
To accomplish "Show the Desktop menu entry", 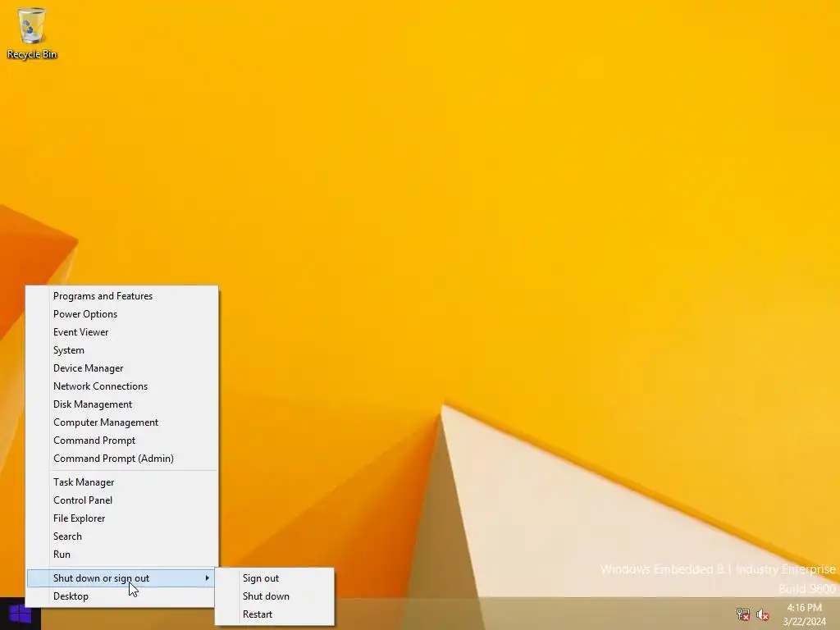I will 122,596.
